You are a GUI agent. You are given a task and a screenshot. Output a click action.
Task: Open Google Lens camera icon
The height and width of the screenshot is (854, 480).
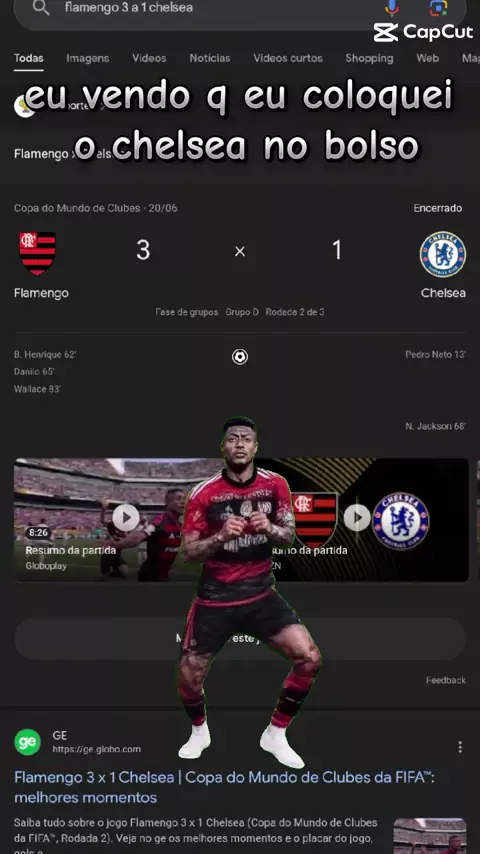438,7
